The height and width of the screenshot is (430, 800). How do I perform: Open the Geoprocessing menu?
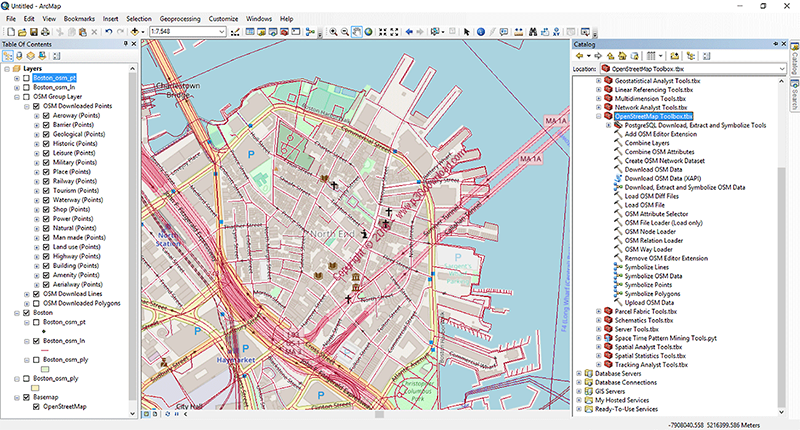click(x=181, y=18)
